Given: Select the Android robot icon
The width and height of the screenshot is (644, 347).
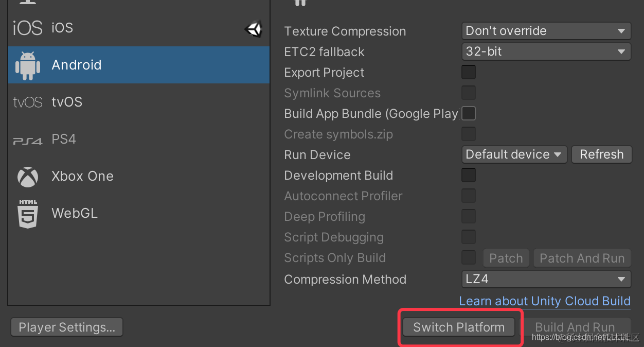Looking at the screenshot, I should 28,65.
